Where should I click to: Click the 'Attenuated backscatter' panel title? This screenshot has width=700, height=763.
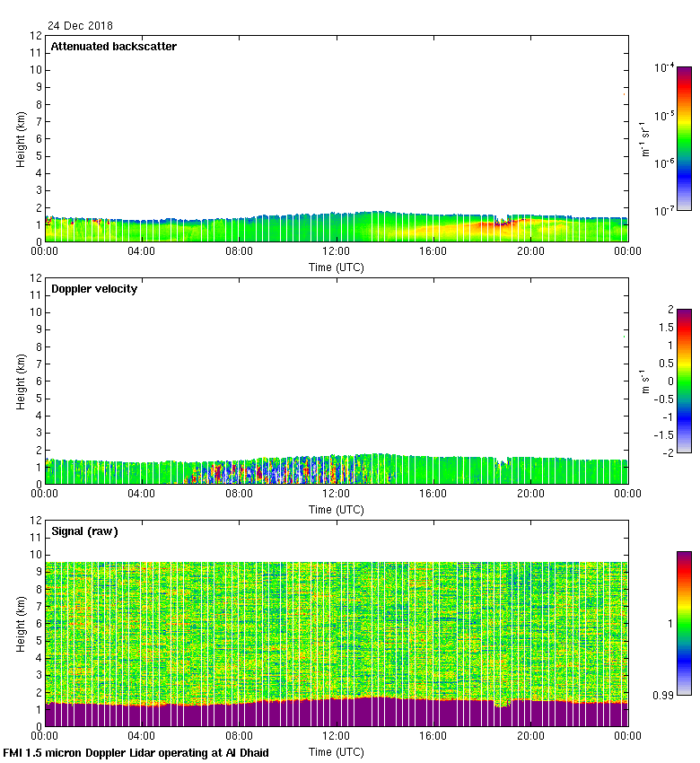tap(113, 47)
